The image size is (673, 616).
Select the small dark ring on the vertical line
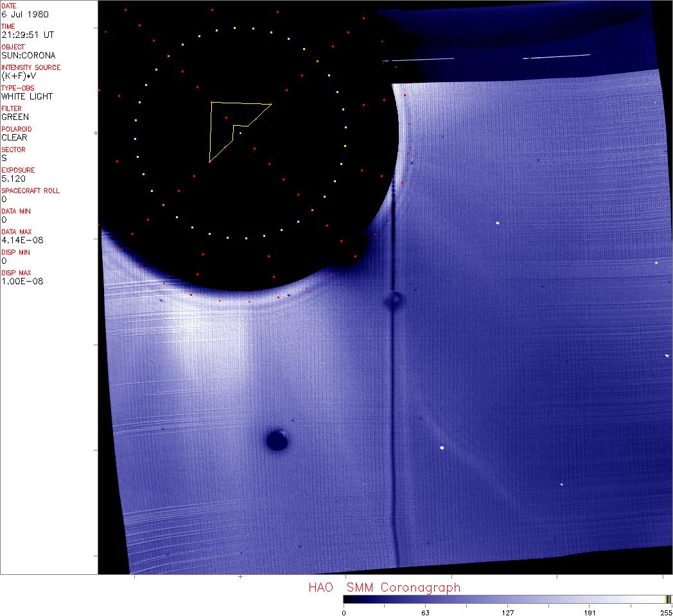[x=394, y=300]
